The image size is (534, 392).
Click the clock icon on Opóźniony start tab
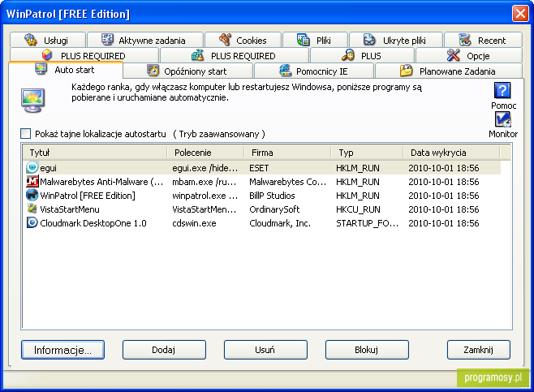tap(153, 71)
